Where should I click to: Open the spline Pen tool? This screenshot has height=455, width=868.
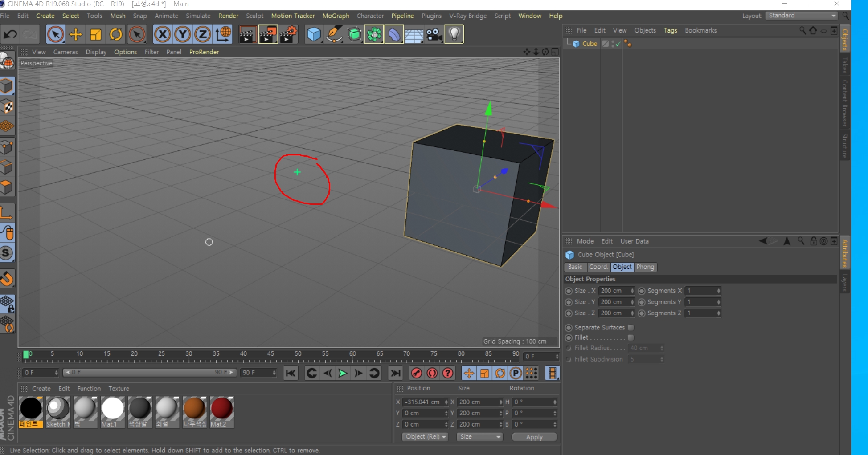point(334,35)
